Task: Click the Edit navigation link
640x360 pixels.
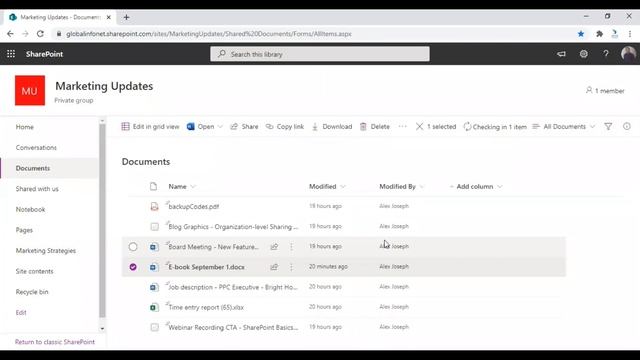Action: pos(21,313)
